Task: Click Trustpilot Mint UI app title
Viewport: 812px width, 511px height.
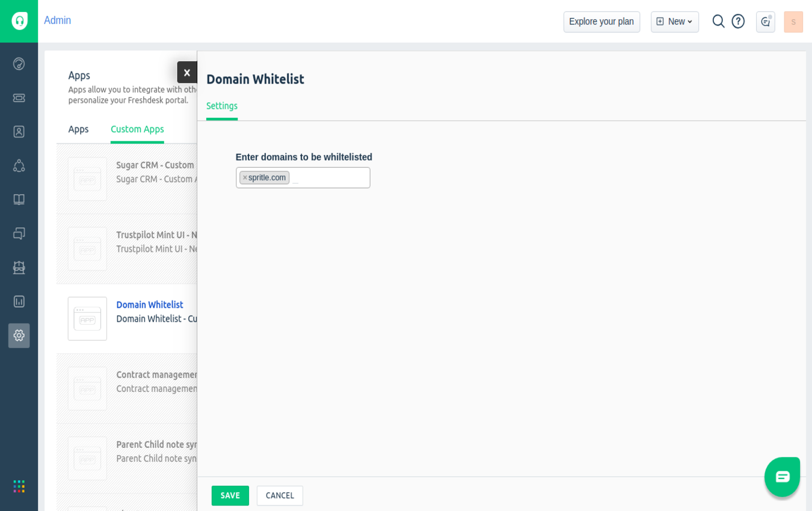Action: (156, 235)
